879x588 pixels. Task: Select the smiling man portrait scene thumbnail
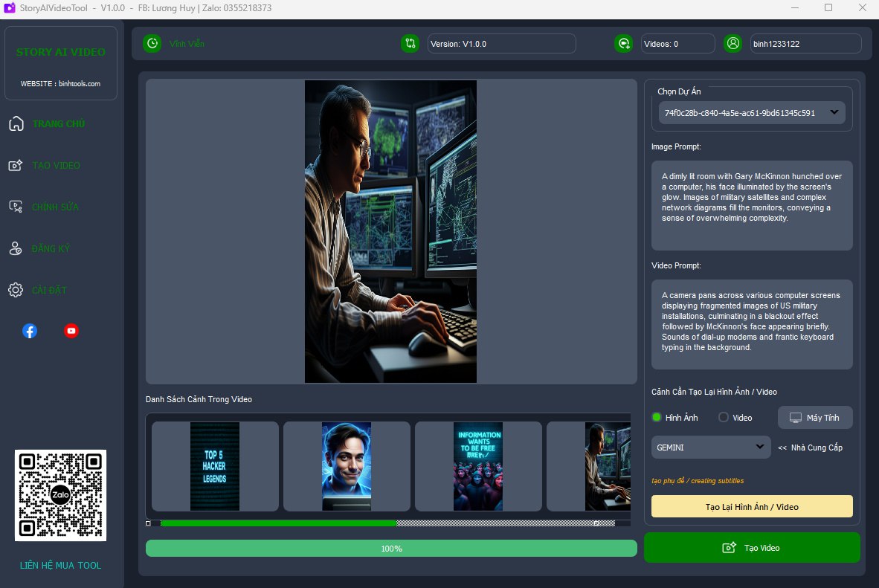(x=347, y=466)
